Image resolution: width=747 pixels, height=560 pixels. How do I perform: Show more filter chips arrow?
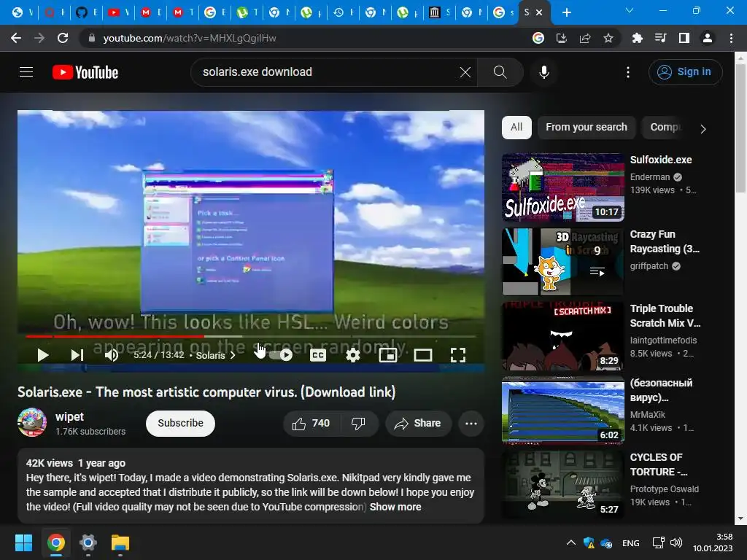[703, 128]
